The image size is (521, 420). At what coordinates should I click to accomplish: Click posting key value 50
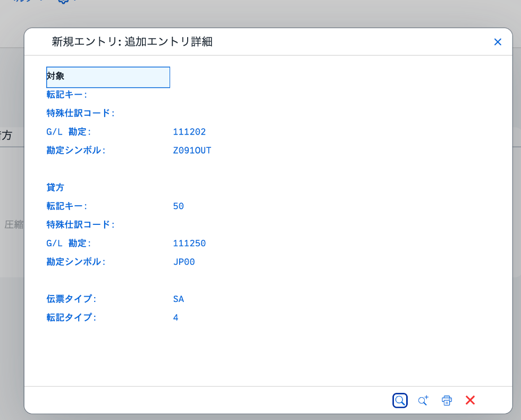pos(179,206)
